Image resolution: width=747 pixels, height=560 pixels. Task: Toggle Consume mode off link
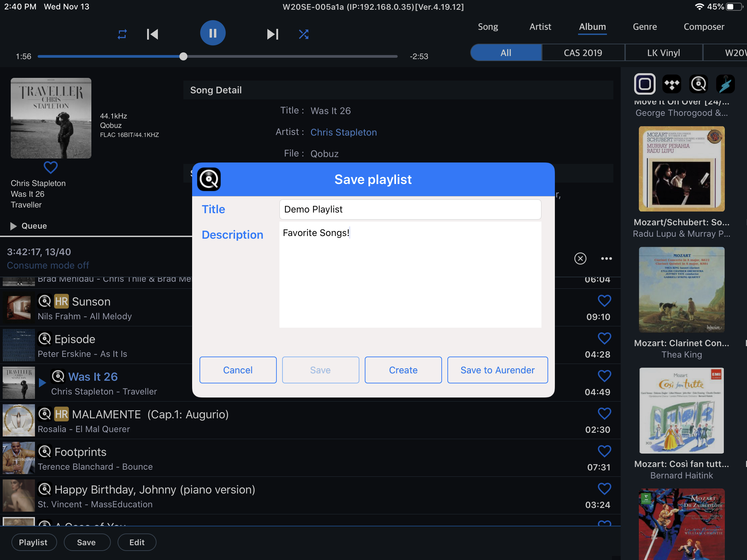pos(48,265)
